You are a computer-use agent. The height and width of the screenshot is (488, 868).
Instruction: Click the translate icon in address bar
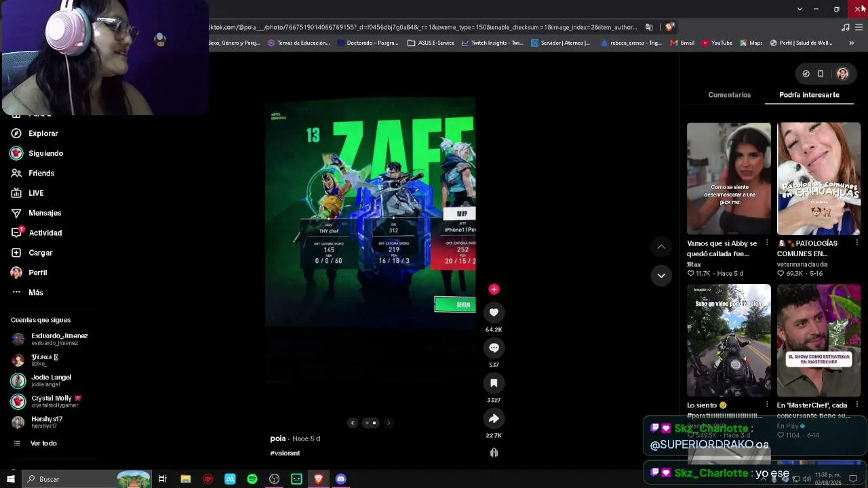(649, 27)
